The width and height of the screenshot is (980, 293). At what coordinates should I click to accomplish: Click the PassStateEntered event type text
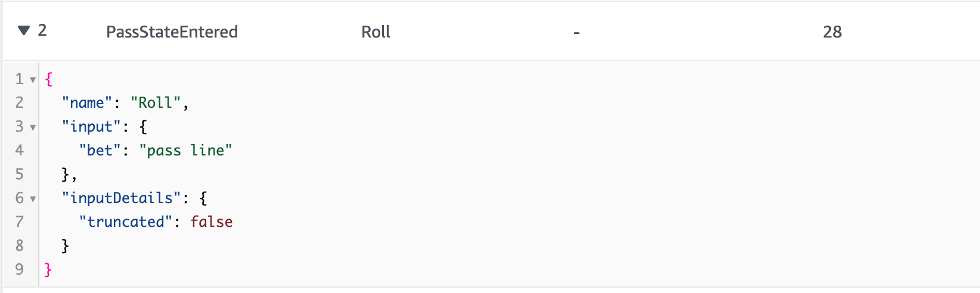[172, 32]
